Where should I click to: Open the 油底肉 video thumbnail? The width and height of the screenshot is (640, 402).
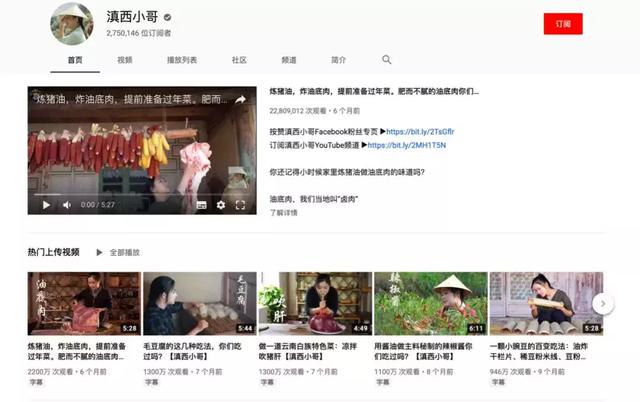pyautogui.click(x=84, y=304)
